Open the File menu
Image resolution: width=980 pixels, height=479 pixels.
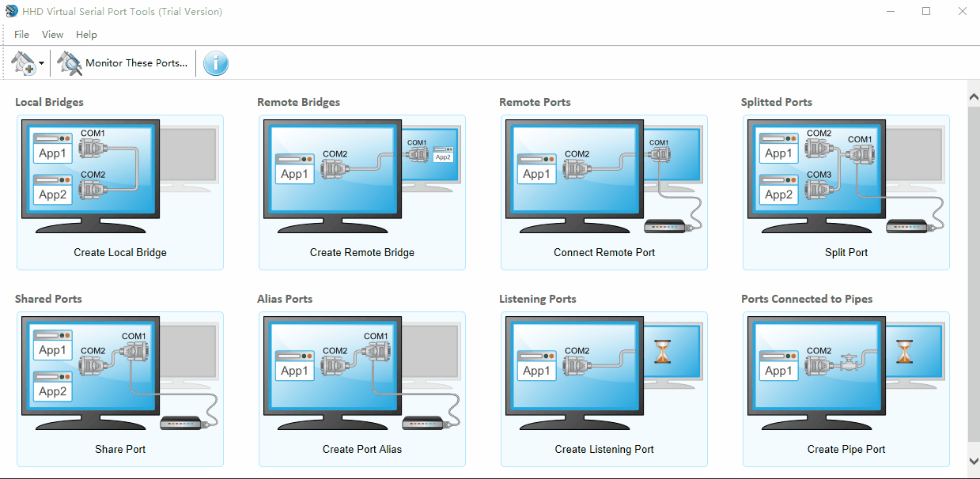point(21,35)
